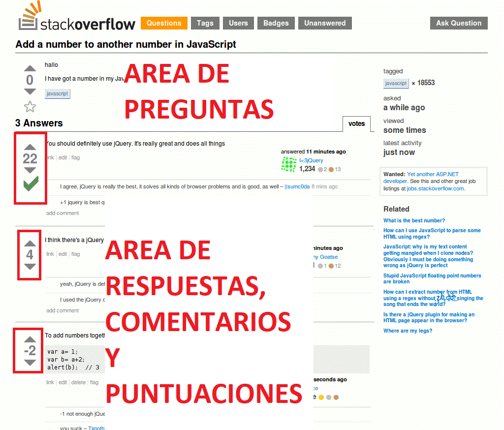Screen dimensions: 504x430
Task: Downvote the question with score 0
Action: tap(30, 92)
